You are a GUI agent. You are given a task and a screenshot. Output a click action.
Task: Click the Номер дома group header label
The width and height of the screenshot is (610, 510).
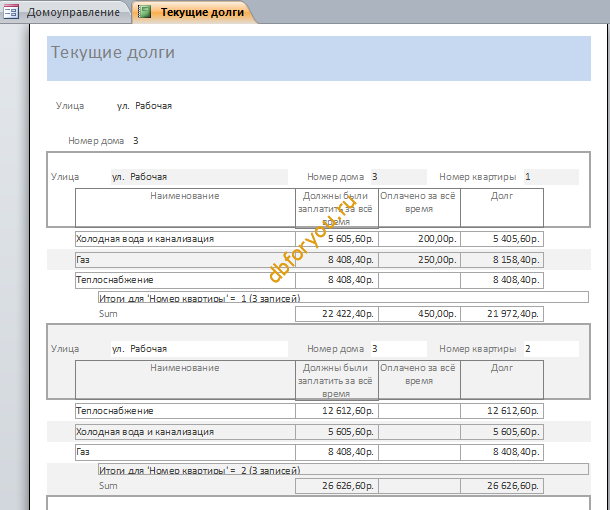click(96, 141)
